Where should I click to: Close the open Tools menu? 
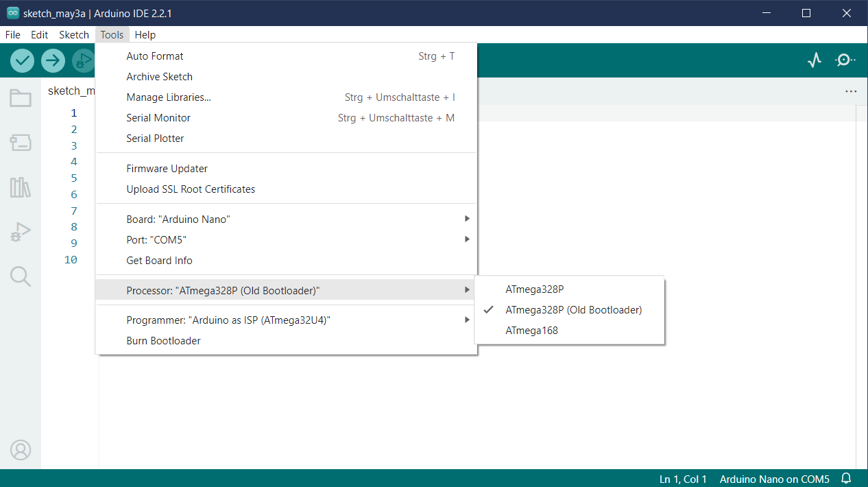click(x=112, y=35)
